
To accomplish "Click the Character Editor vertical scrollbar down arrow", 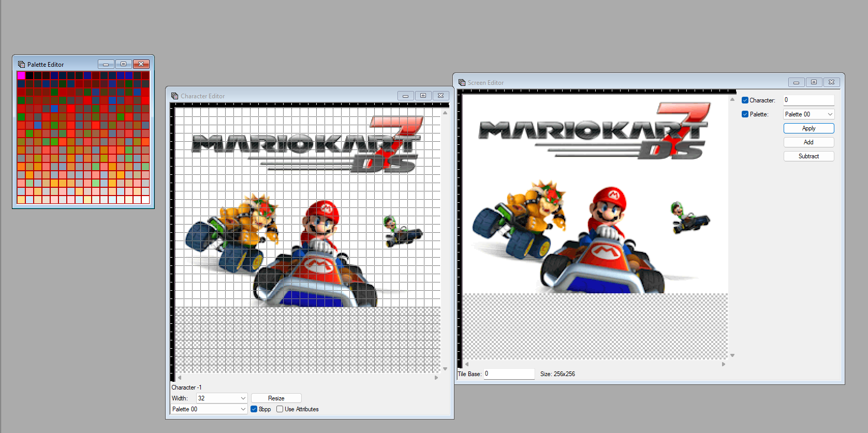I will coord(445,369).
